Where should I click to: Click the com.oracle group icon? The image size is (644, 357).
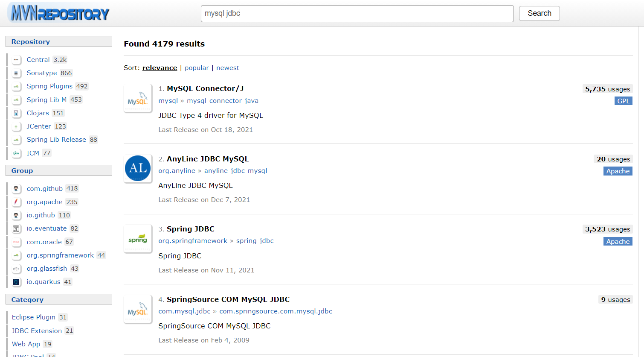point(16,242)
